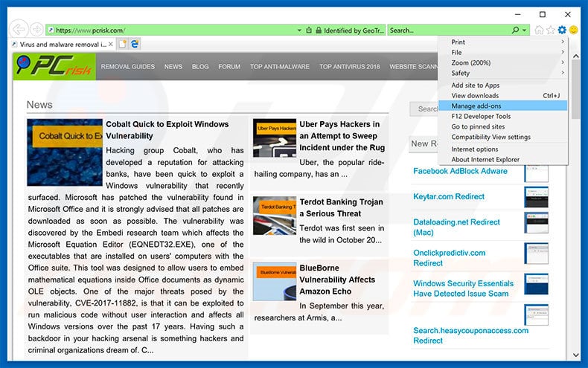Open the Tools gear icon
588x368 pixels.
(x=562, y=30)
